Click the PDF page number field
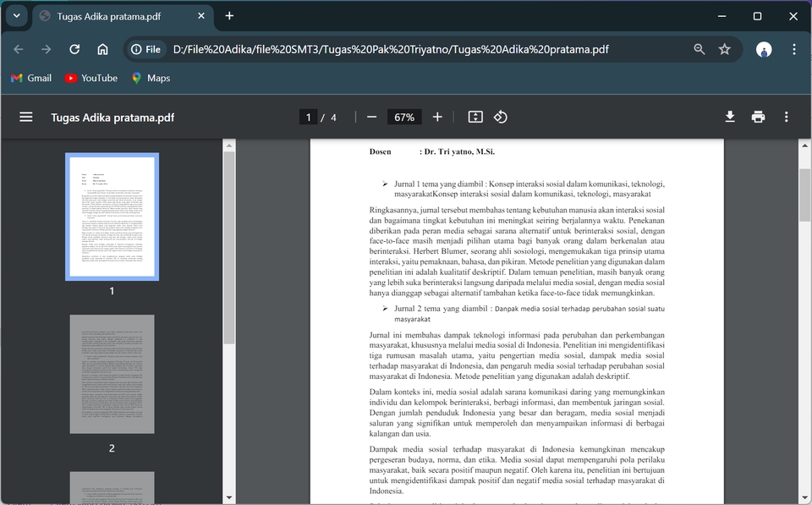 (308, 117)
